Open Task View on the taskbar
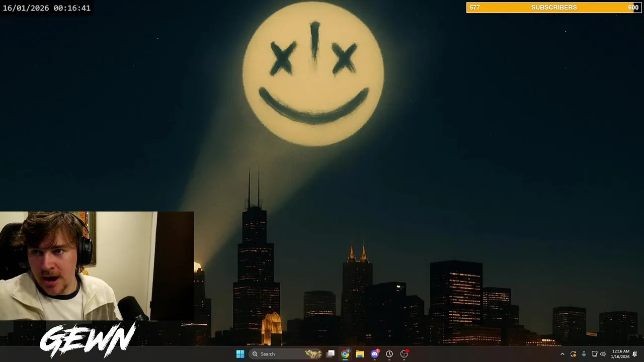This screenshot has height=362, width=644. pyautogui.click(x=331, y=354)
